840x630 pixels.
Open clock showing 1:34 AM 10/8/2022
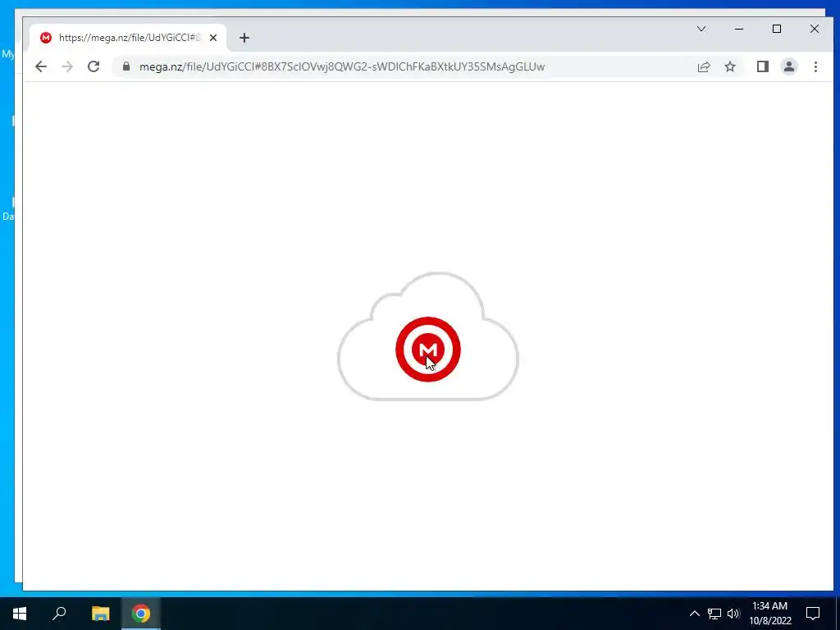click(x=769, y=614)
